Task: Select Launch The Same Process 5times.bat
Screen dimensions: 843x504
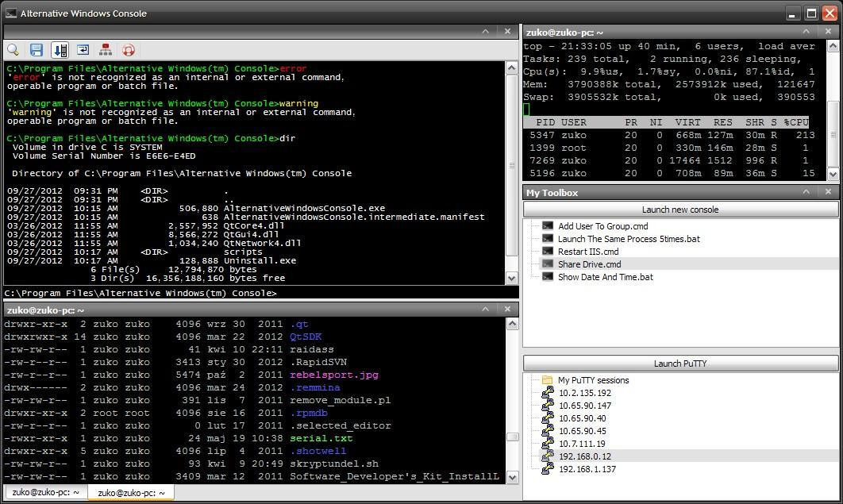Action: [x=629, y=239]
